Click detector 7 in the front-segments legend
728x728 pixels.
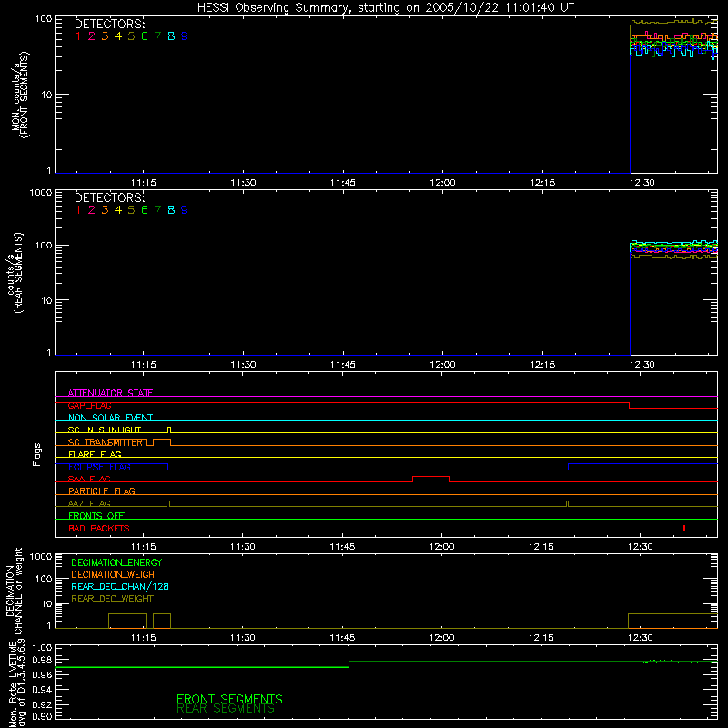tap(157, 36)
